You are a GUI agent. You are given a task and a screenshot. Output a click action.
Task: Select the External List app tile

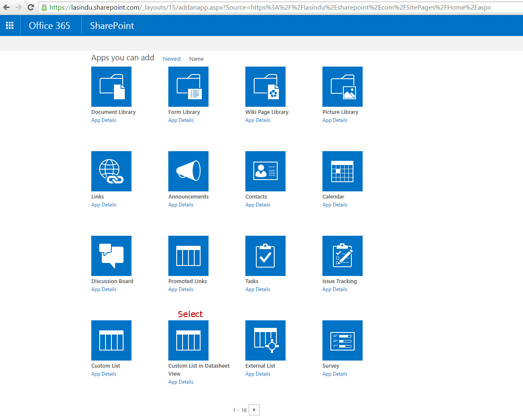(x=265, y=340)
